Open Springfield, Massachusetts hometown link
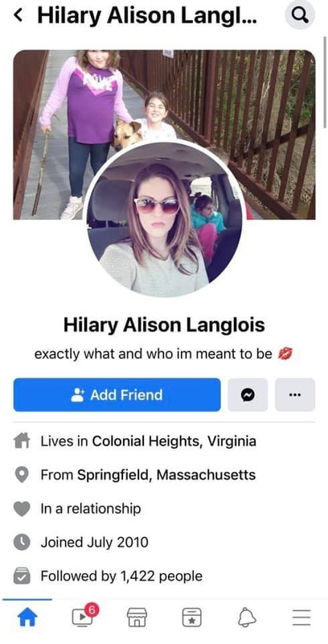 (x=166, y=475)
